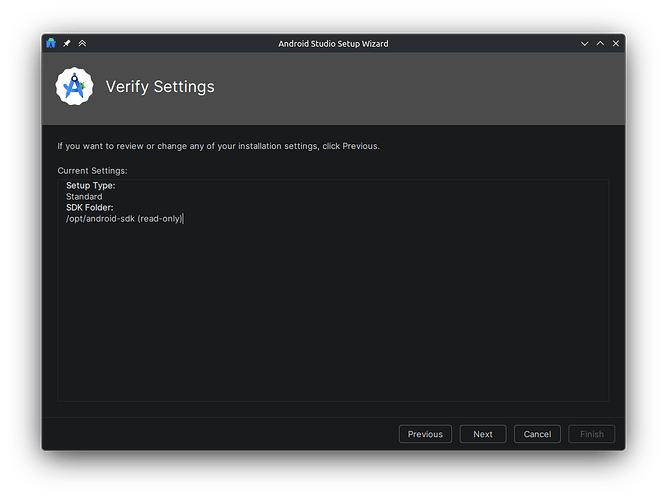Click the keep-above double chevron icon
The height and width of the screenshot is (500, 667).
[82, 43]
